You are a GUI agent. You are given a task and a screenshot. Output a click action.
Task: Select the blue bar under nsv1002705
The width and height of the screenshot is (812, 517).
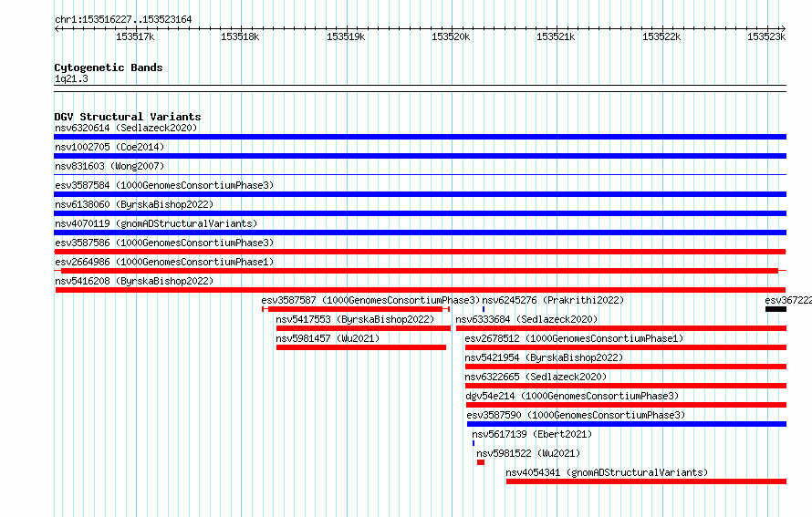click(420, 156)
